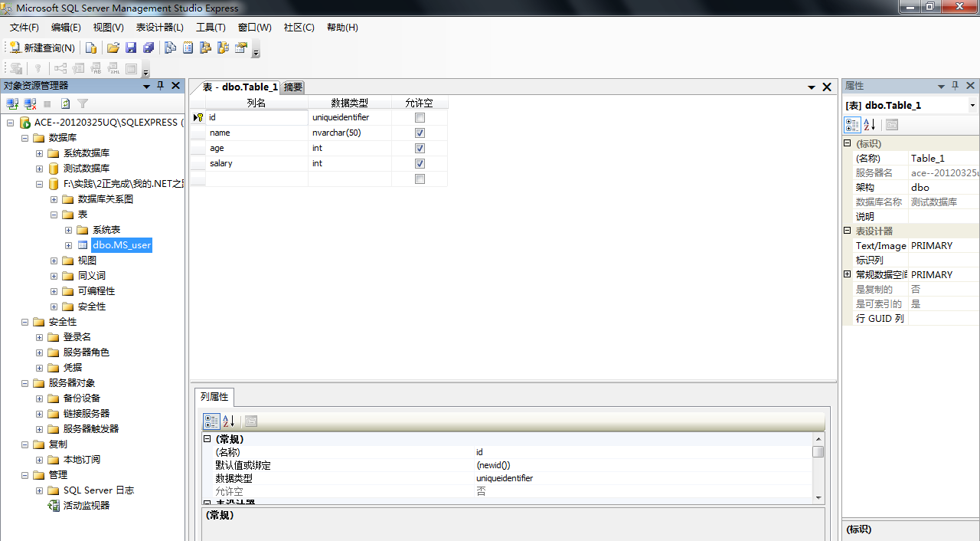This screenshot has width=980, height=541.
Task: Click the Table_1 name value in properties
Action: 943,158
